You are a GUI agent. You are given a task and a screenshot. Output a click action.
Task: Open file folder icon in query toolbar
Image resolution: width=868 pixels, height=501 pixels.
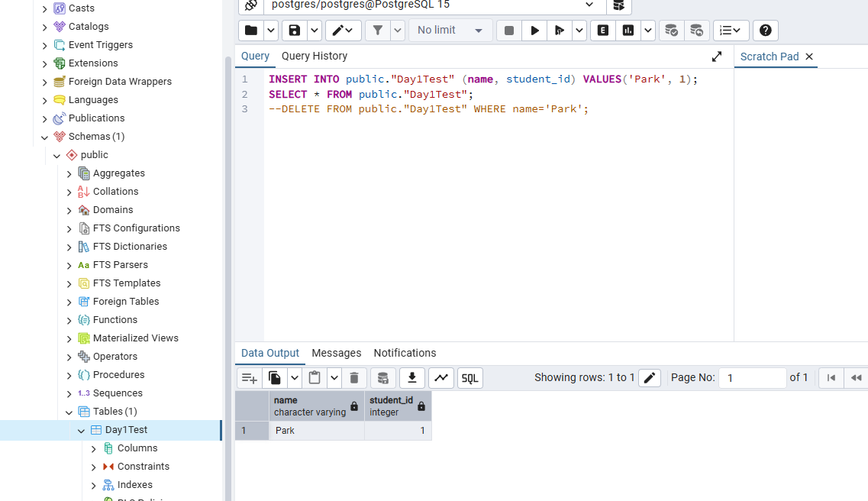(x=250, y=31)
